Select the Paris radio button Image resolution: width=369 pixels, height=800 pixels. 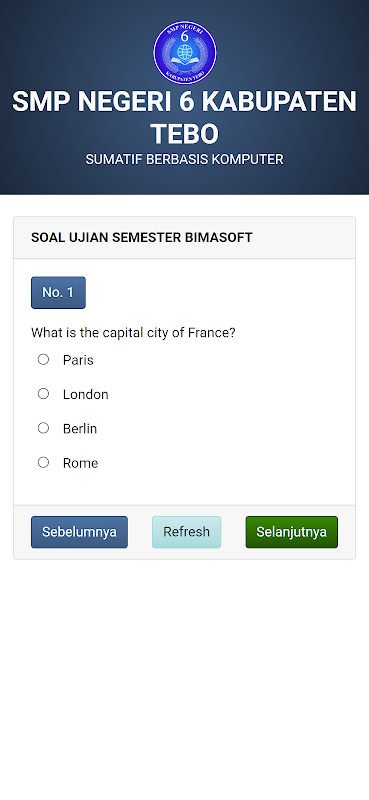[x=43, y=360]
